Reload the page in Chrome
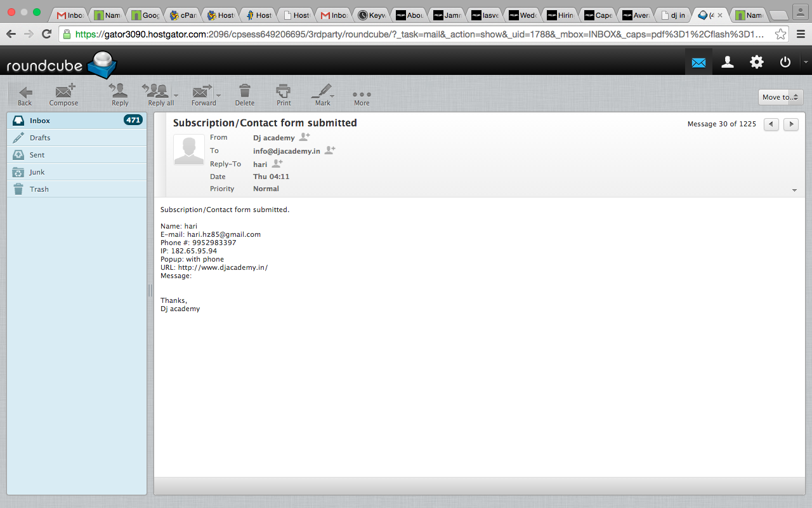812x508 pixels. (x=46, y=34)
